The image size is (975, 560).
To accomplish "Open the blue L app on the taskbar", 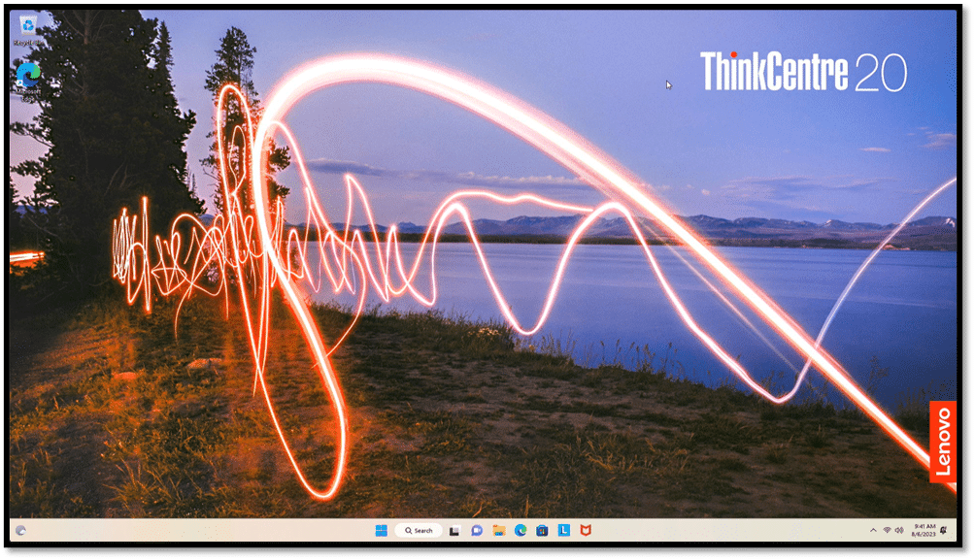I will coord(564,530).
